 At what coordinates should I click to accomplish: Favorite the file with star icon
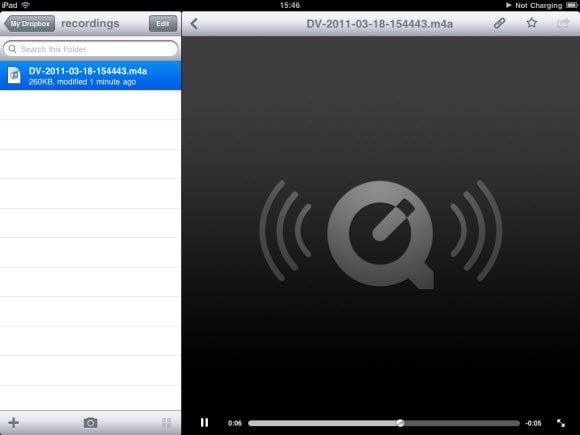coord(532,23)
